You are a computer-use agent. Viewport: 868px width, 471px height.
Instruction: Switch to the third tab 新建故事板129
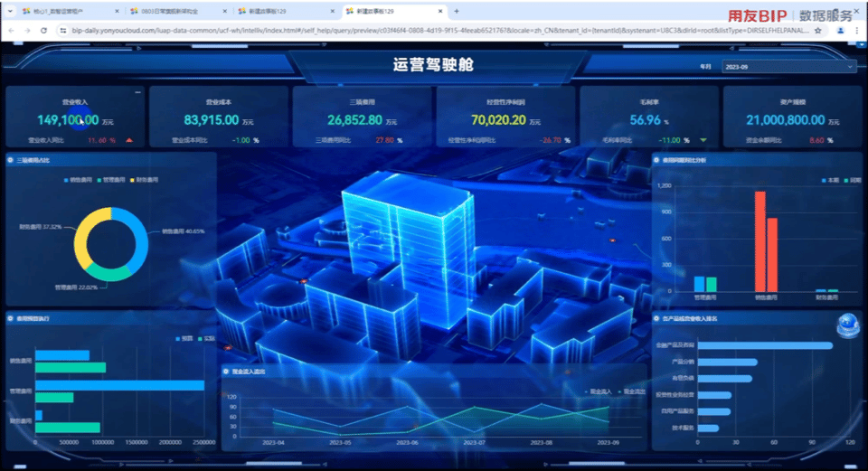point(285,11)
